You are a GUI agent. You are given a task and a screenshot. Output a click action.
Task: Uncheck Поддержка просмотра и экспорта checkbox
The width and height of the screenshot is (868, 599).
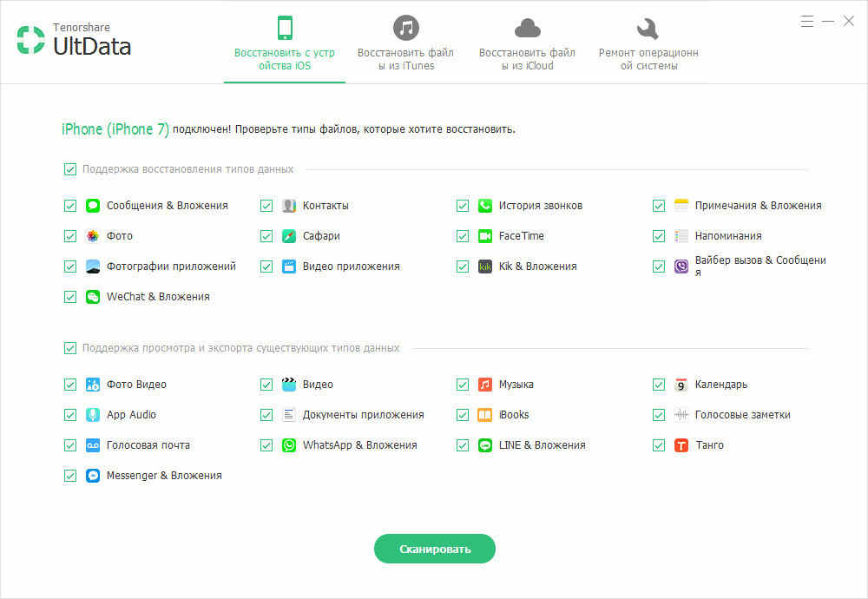69,348
